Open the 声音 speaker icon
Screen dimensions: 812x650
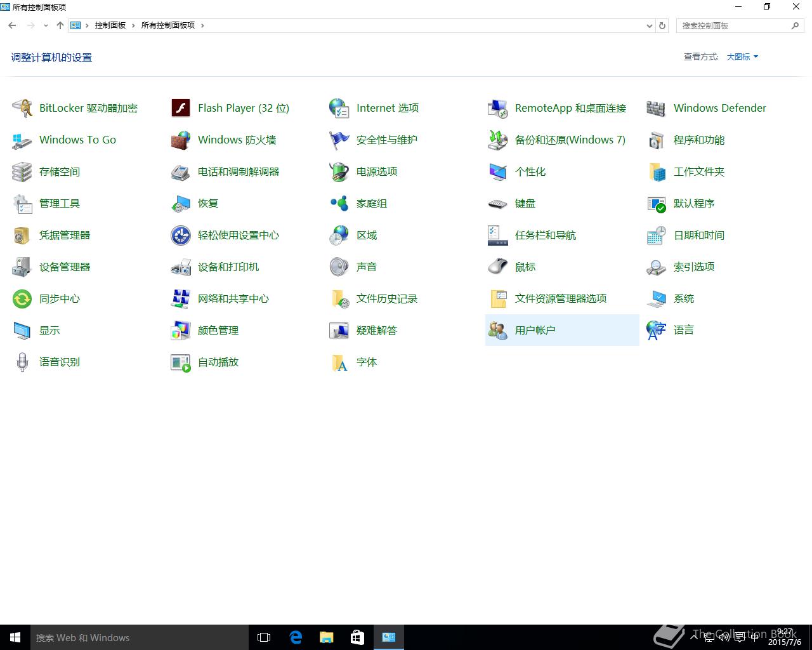[339, 267]
